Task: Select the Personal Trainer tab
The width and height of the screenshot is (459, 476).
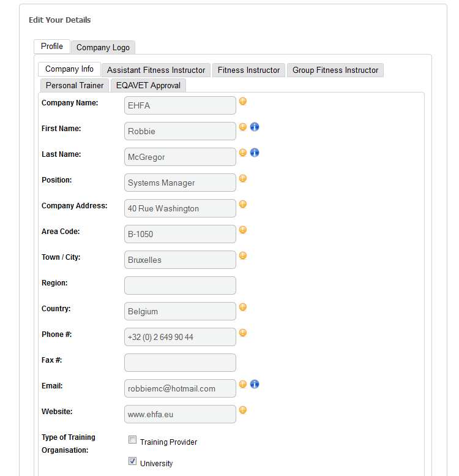Action: pos(75,85)
